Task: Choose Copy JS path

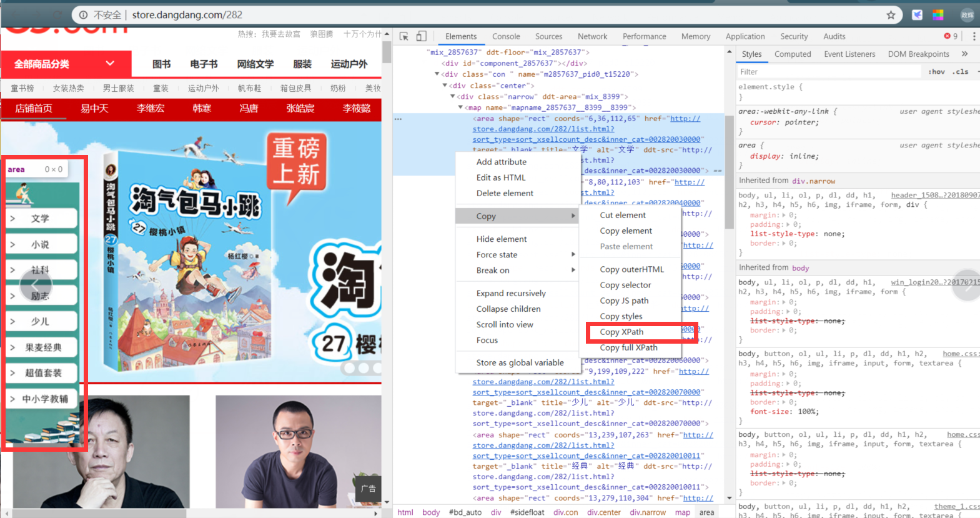Action: coord(625,301)
